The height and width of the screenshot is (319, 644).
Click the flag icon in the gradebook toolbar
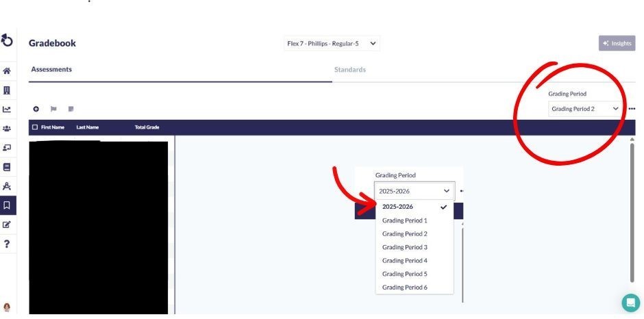click(x=53, y=109)
